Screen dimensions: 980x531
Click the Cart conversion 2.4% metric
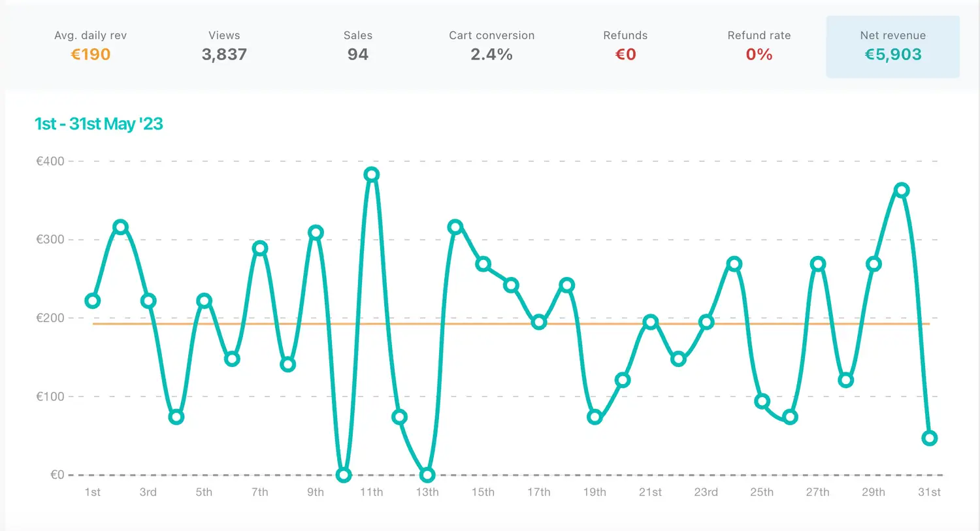coord(491,46)
